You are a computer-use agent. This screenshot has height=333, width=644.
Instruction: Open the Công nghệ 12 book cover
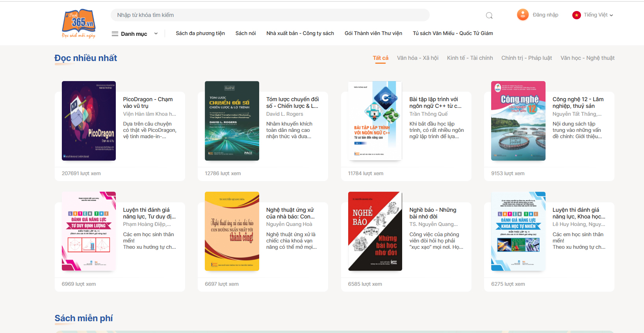coord(518,121)
